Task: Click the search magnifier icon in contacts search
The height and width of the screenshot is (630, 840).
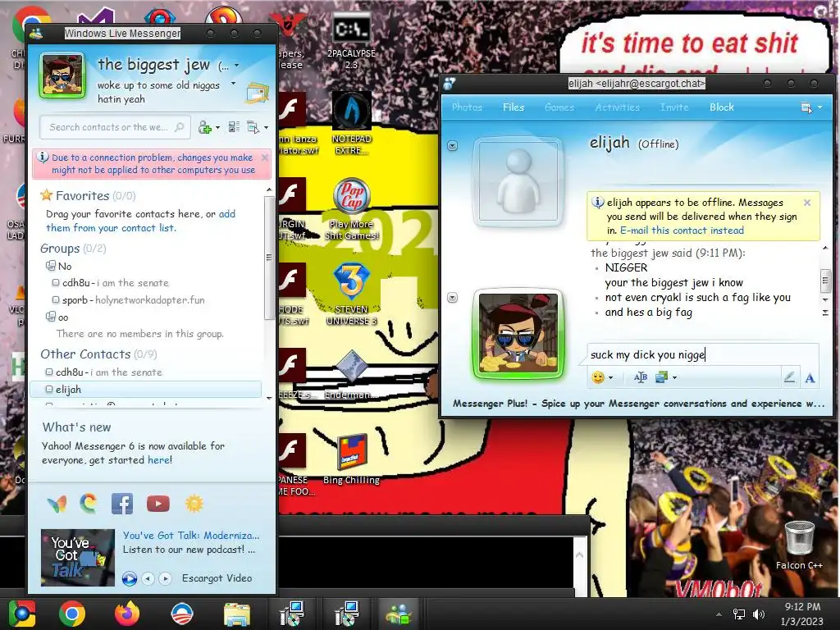Action: pos(180,127)
